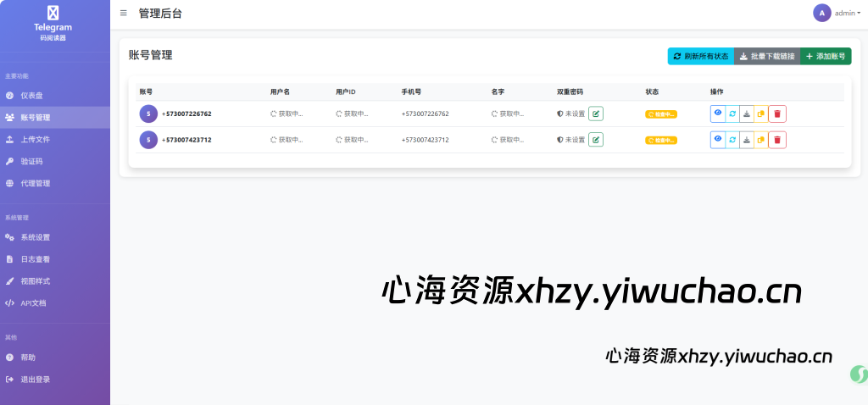Click 检查中 status badge for +573007423712
Screen dimensions: 868x405
pos(661,140)
